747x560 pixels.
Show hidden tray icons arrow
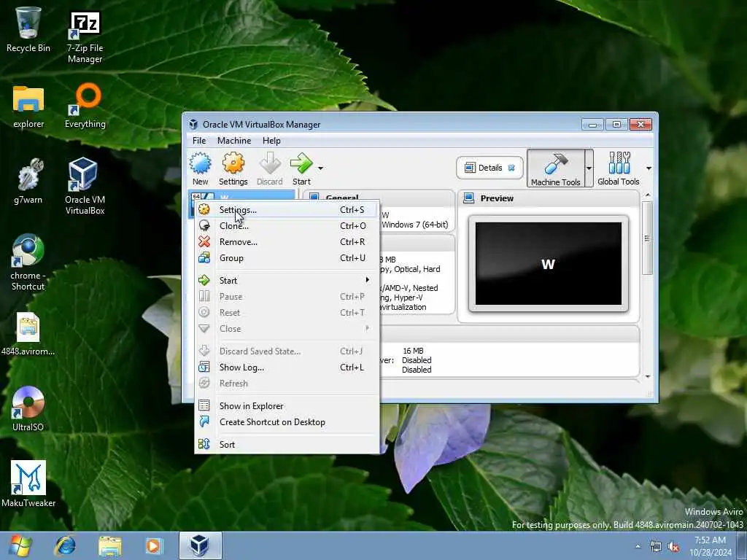(x=638, y=546)
